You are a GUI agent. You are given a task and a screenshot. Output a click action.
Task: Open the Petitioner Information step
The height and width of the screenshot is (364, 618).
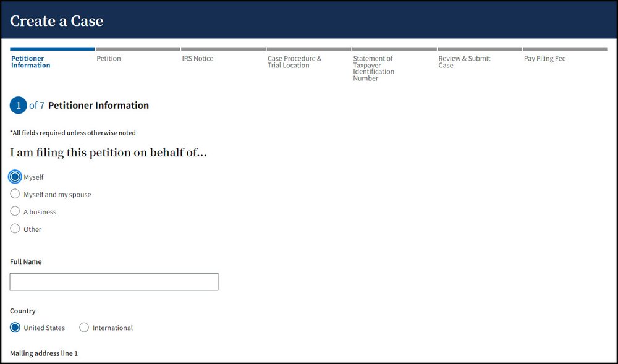30,61
